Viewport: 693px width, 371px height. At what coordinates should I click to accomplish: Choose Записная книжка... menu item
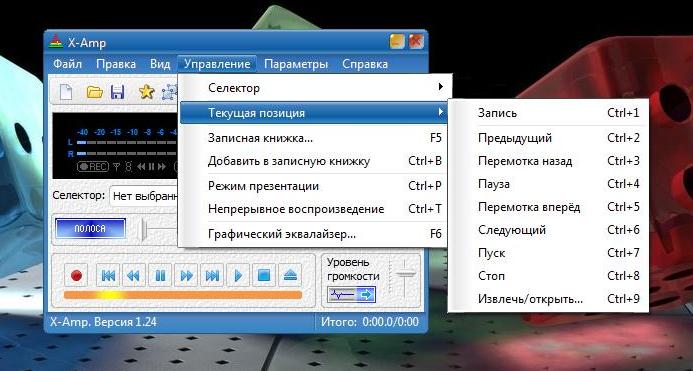pos(314,138)
